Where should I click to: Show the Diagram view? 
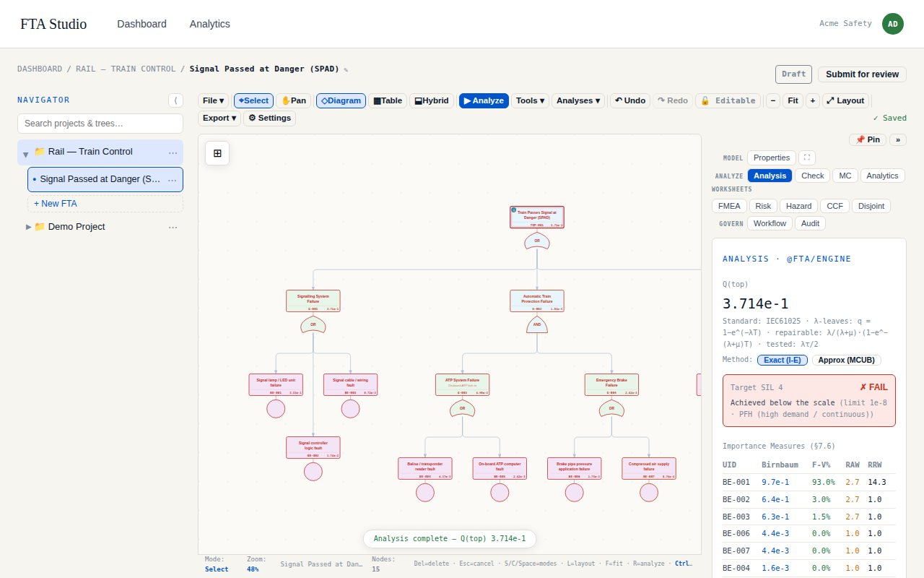coord(341,100)
